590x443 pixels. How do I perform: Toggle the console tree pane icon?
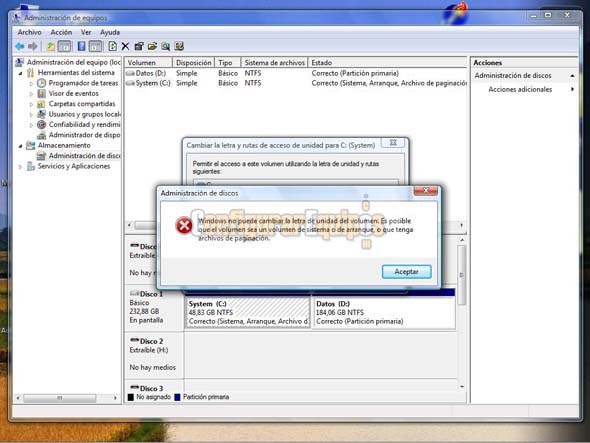64,47
